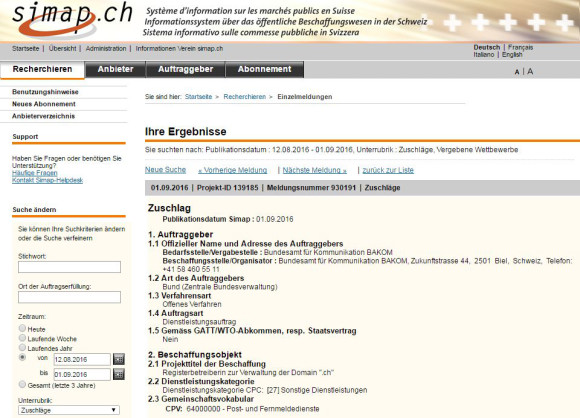Switch language to Deutsch
This screenshot has width=580, height=418.
(487, 47)
